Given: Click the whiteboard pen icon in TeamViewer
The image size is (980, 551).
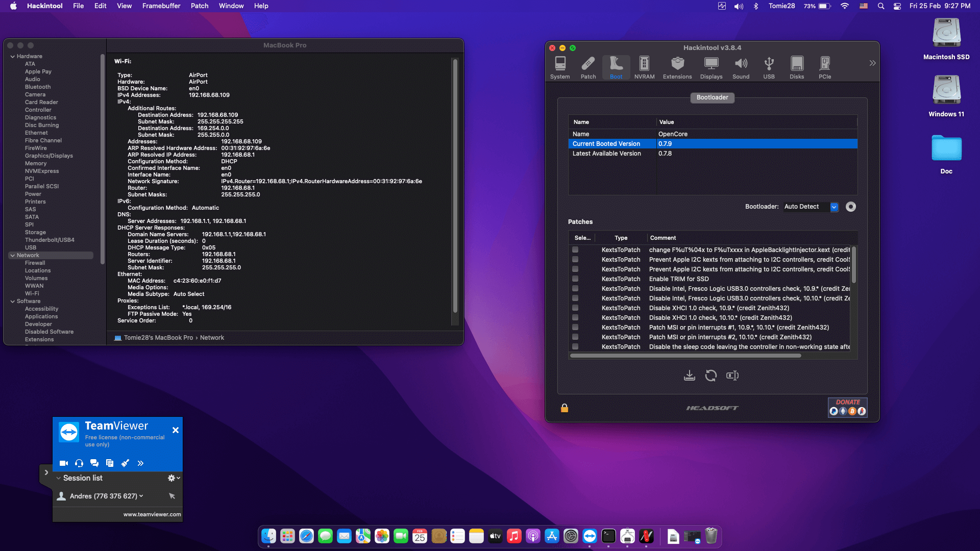Looking at the screenshot, I should [x=125, y=463].
